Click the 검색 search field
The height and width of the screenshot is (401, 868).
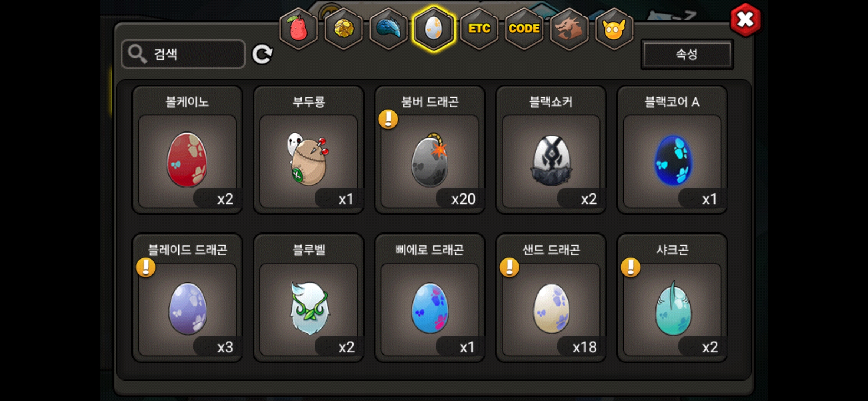[183, 54]
